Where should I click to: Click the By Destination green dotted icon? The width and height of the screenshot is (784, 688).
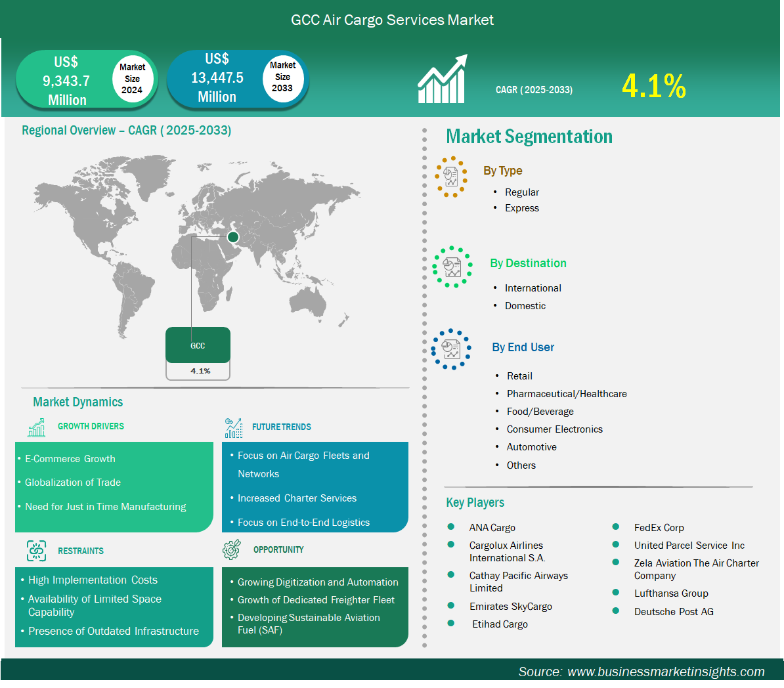click(452, 267)
